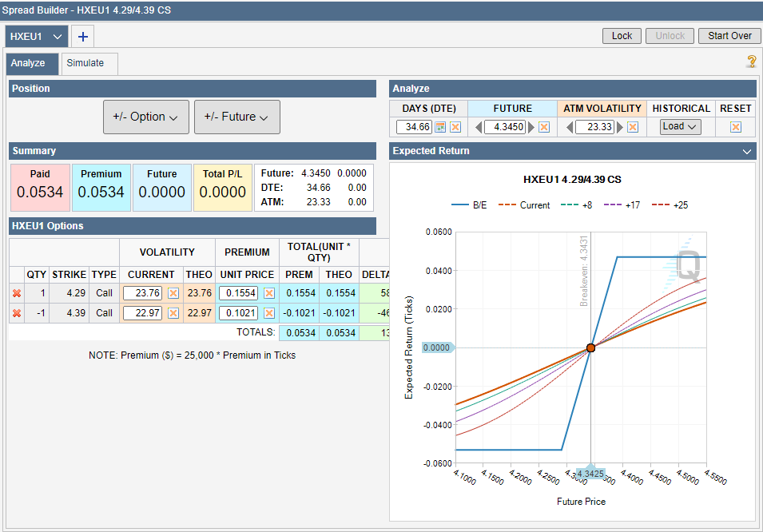Click the THEO total cell -0.1021

coord(340,313)
